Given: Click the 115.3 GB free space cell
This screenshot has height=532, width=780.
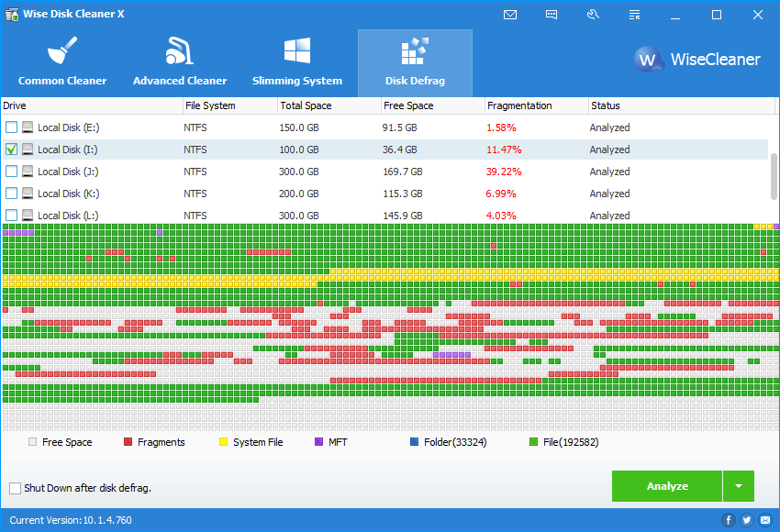Looking at the screenshot, I should point(403,194).
